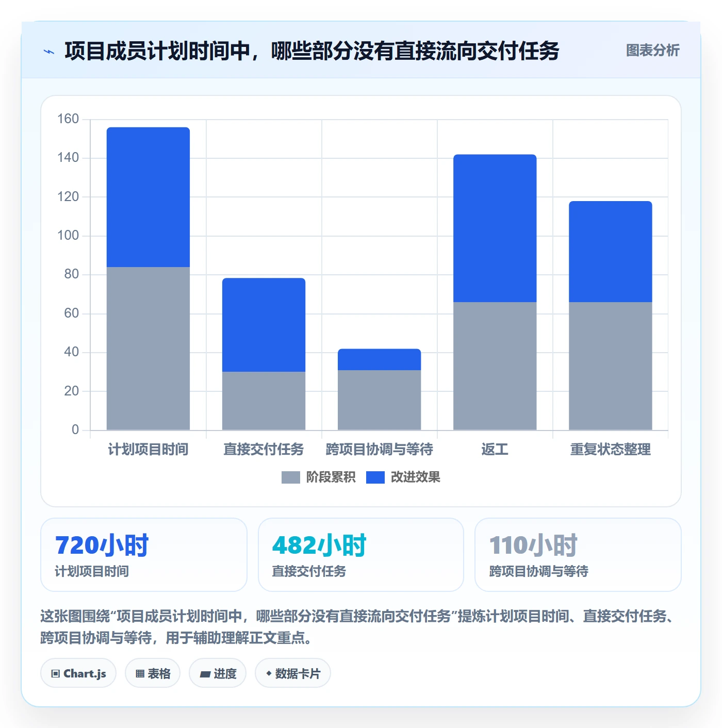Click the 跨项目协调与等待 x-axis label
The width and height of the screenshot is (722, 728).
pyautogui.click(x=379, y=449)
